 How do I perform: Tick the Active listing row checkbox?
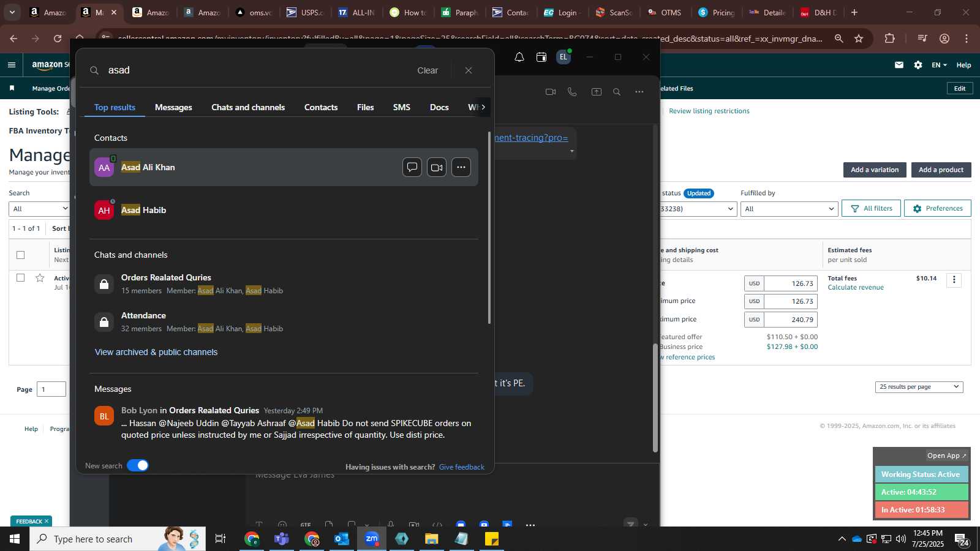21,278
